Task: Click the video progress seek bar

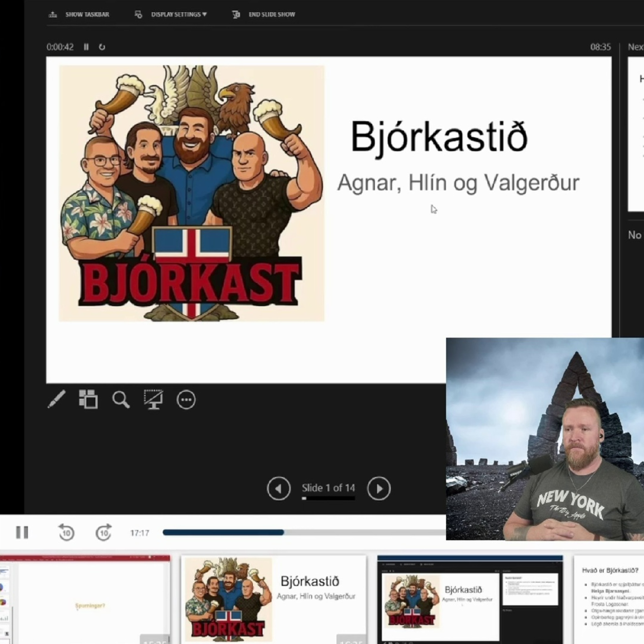Action: pos(304,532)
